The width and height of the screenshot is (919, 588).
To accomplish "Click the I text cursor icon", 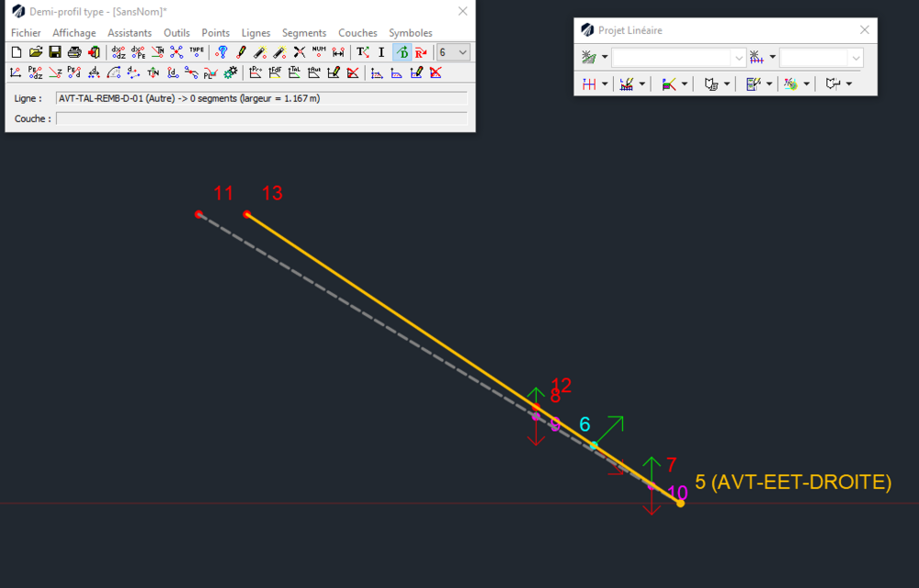I will 381,52.
